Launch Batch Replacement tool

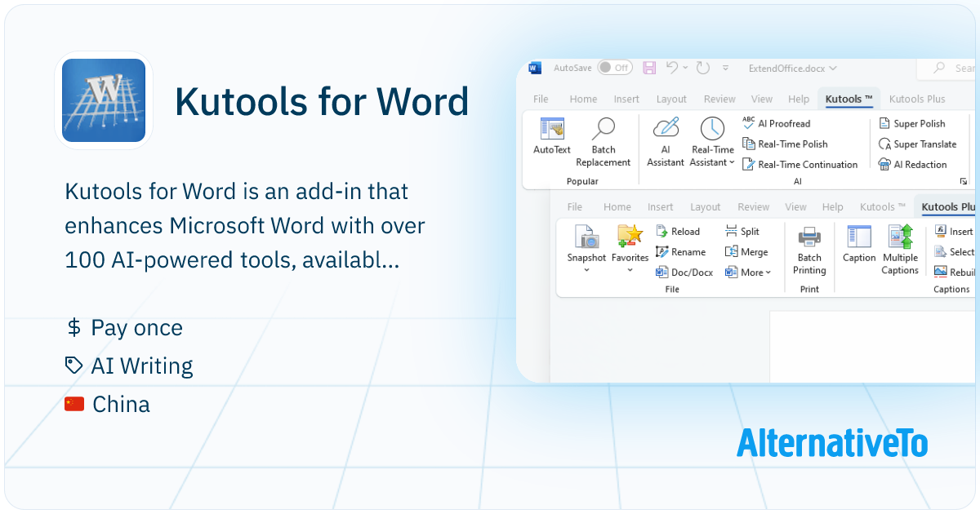(x=604, y=142)
